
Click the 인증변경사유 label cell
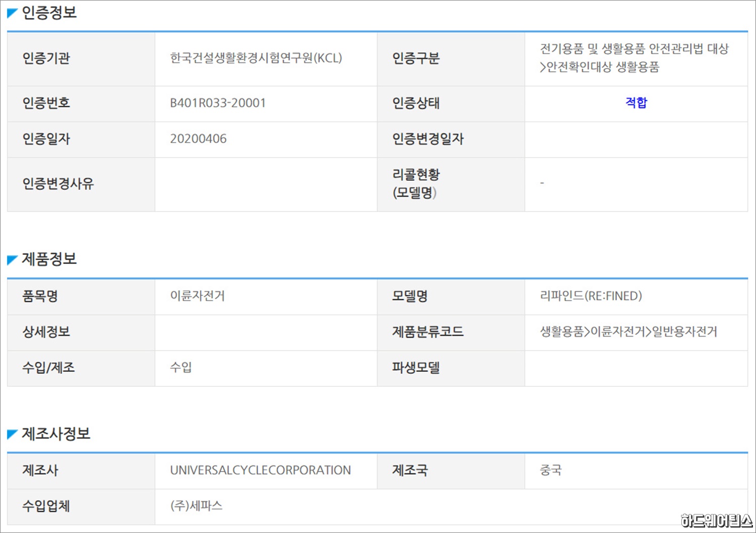coord(81,184)
